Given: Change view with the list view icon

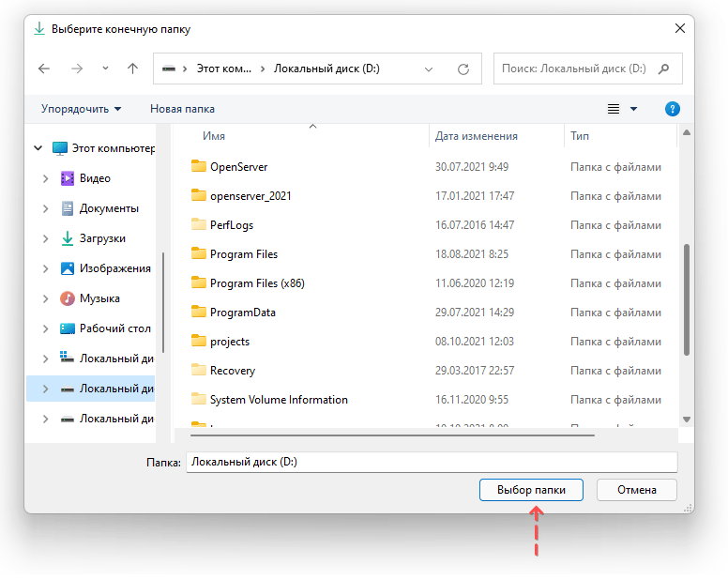Looking at the screenshot, I should (x=614, y=109).
